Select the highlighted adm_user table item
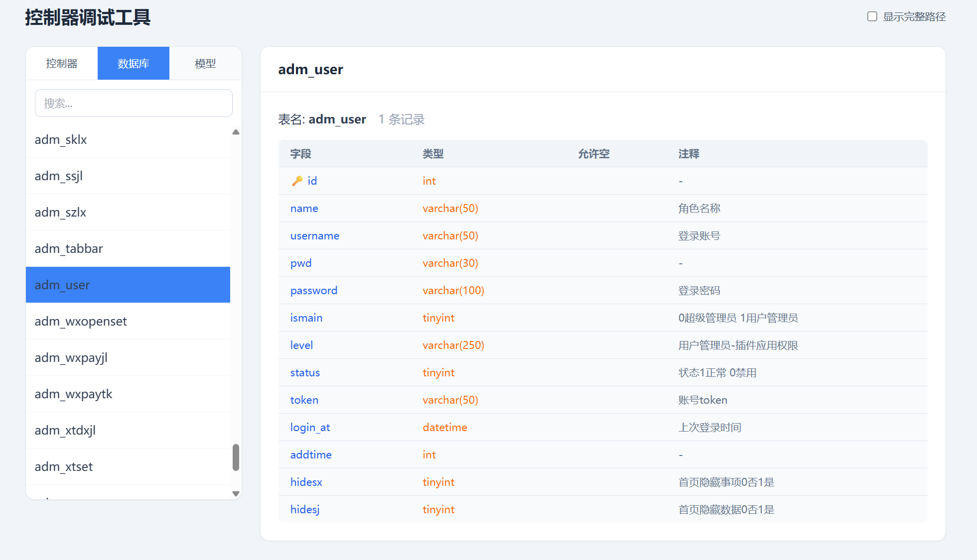This screenshot has height=560, width=977. 62,285
